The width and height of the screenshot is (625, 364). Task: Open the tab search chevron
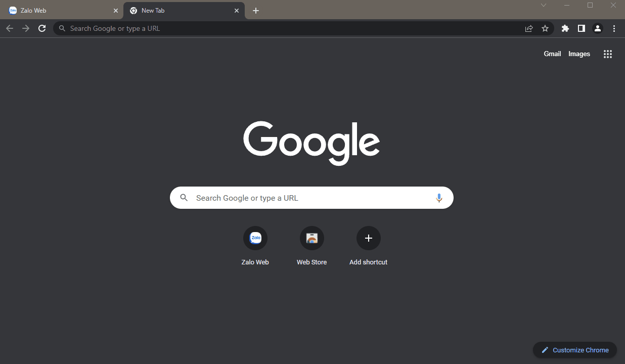pos(543,5)
